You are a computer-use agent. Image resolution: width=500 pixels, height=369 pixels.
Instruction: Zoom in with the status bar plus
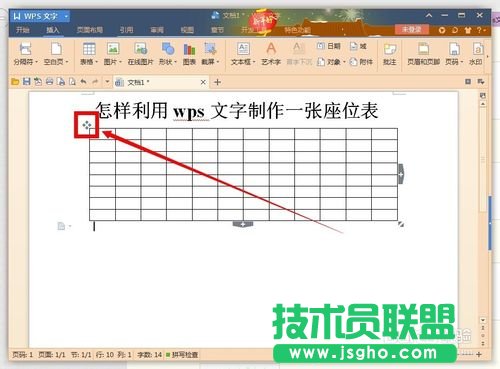tap(479, 354)
